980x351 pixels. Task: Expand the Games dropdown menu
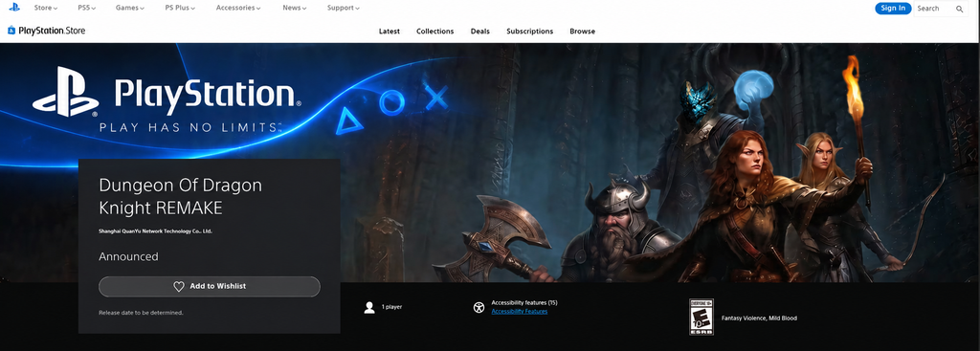tap(130, 8)
